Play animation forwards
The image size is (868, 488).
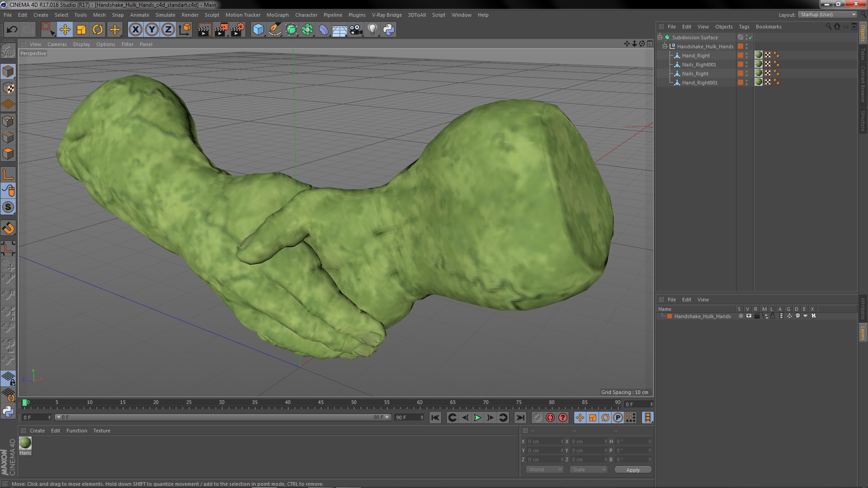click(477, 418)
